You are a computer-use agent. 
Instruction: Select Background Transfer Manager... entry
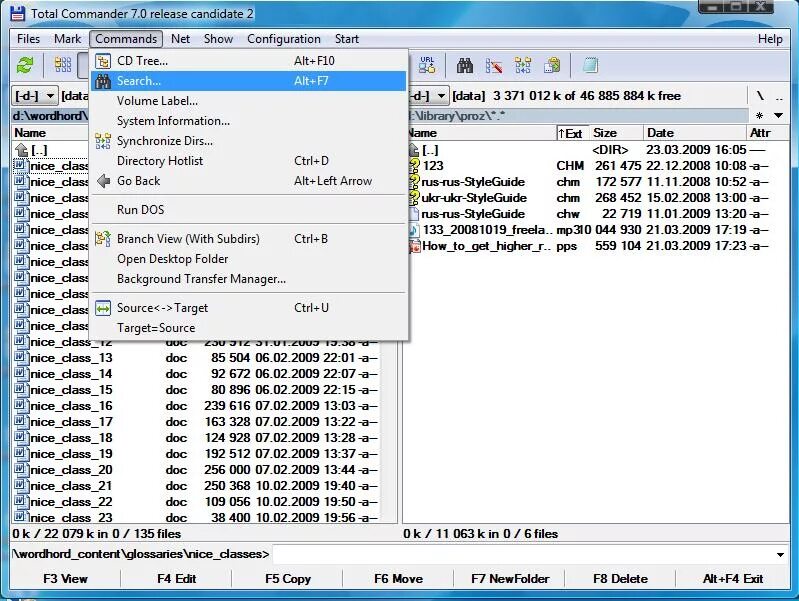tap(249, 279)
